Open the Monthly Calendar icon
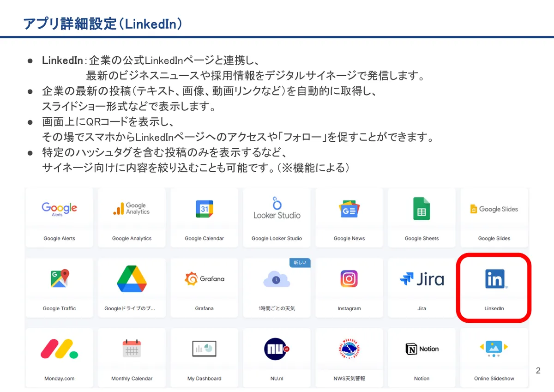The height and width of the screenshot is (392, 554). [x=132, y=349]
